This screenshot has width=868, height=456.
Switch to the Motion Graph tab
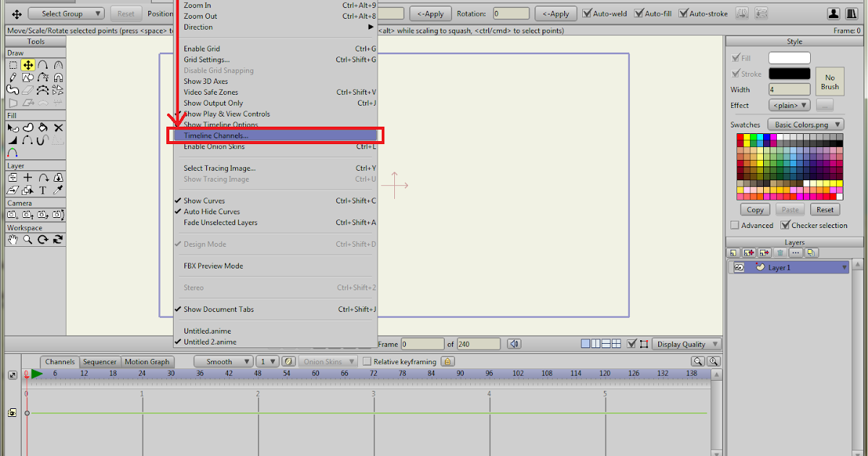tap(147, 362)
